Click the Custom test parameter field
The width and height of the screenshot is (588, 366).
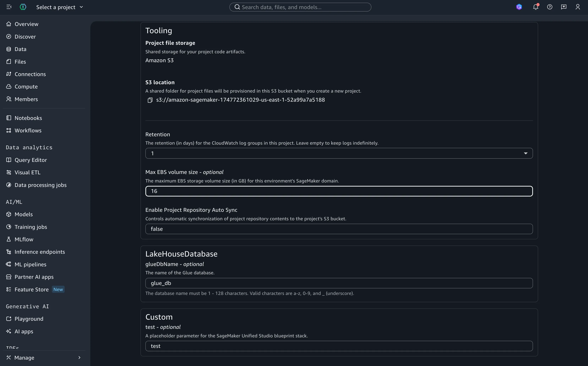(339, 346)
